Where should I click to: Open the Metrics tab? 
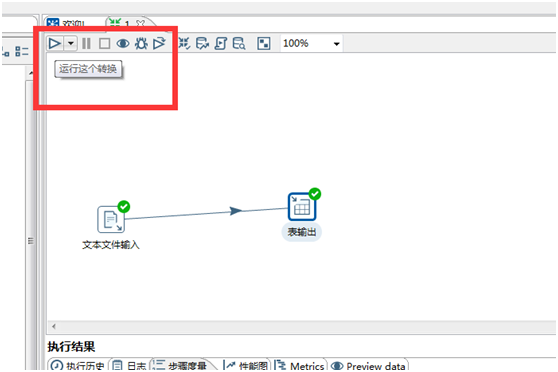pyautogui.click(x=301, y=365)
